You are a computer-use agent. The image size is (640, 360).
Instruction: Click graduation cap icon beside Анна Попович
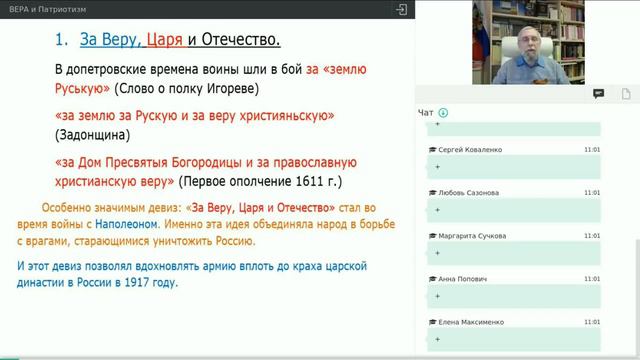click(x=433, y=279)
